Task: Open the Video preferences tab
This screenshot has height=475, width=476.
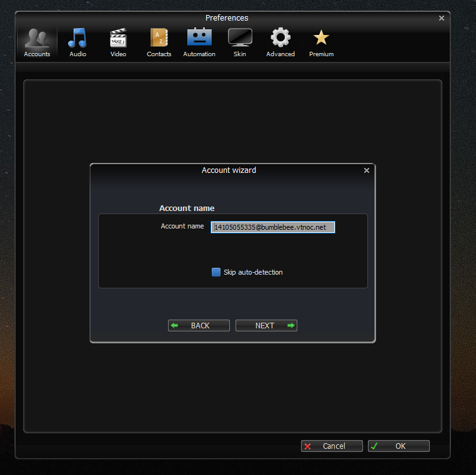Action: coord(118,42)
